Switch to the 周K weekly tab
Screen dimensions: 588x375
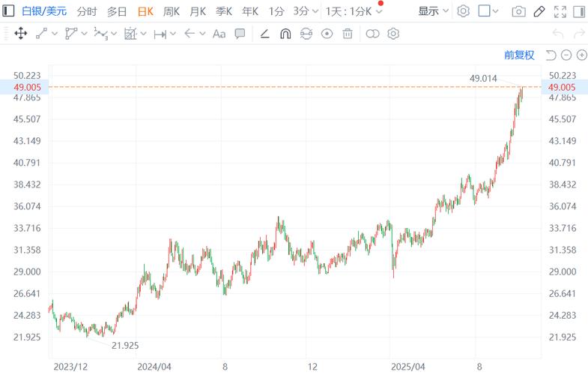pos(172,11)
